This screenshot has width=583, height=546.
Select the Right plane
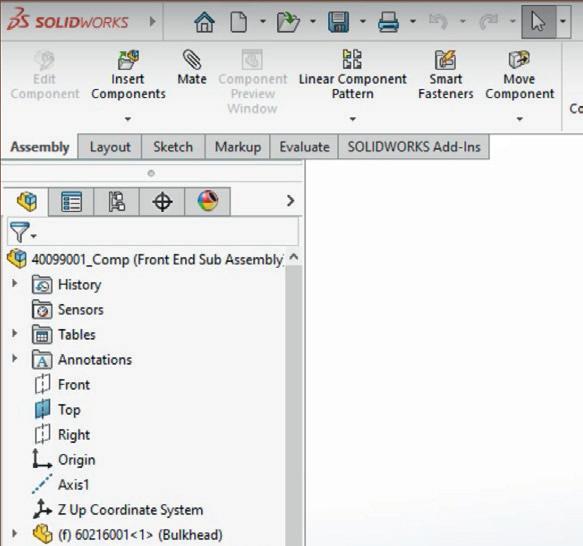tap(62, 434)
